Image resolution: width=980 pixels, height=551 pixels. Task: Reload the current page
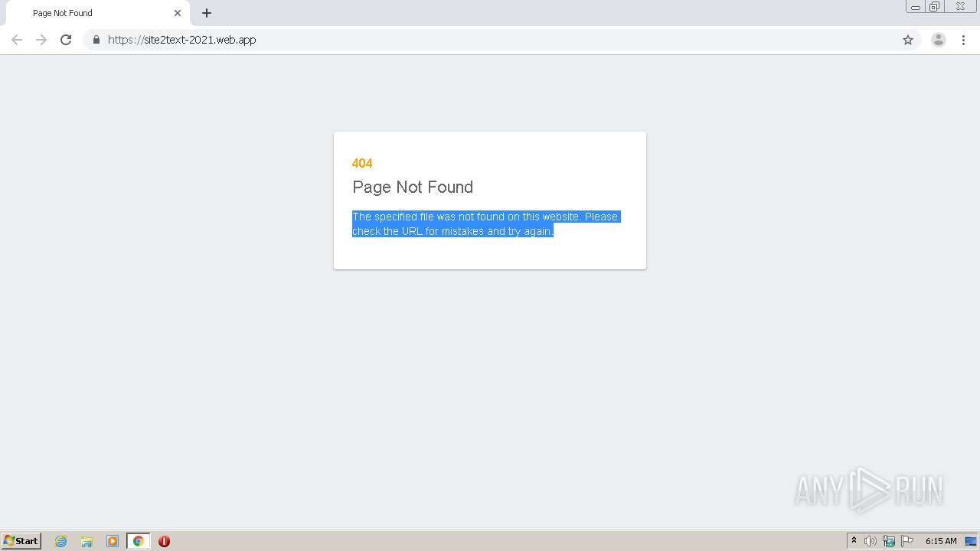(x=66, y=40)
